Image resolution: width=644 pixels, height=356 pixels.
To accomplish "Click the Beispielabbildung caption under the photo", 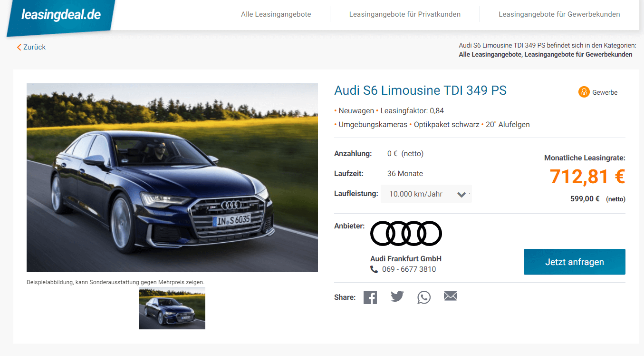I will point(115,282).
